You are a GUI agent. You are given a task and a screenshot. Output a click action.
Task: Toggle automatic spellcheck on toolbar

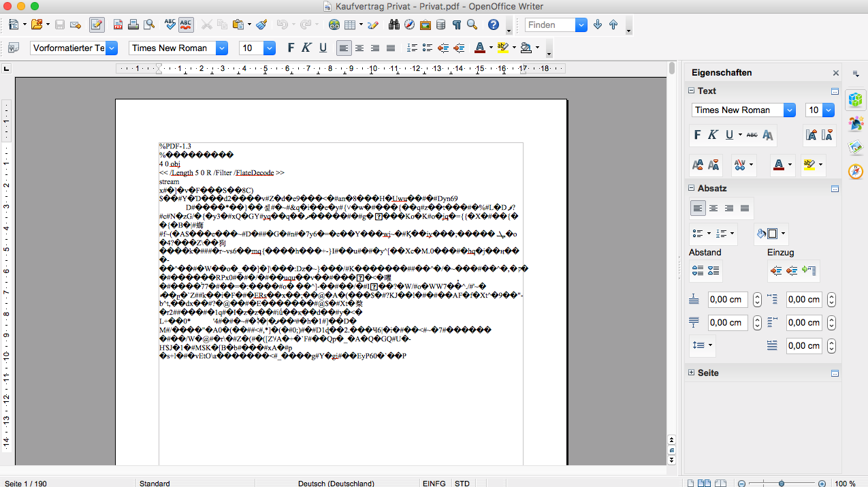click(x=186, y=25)
